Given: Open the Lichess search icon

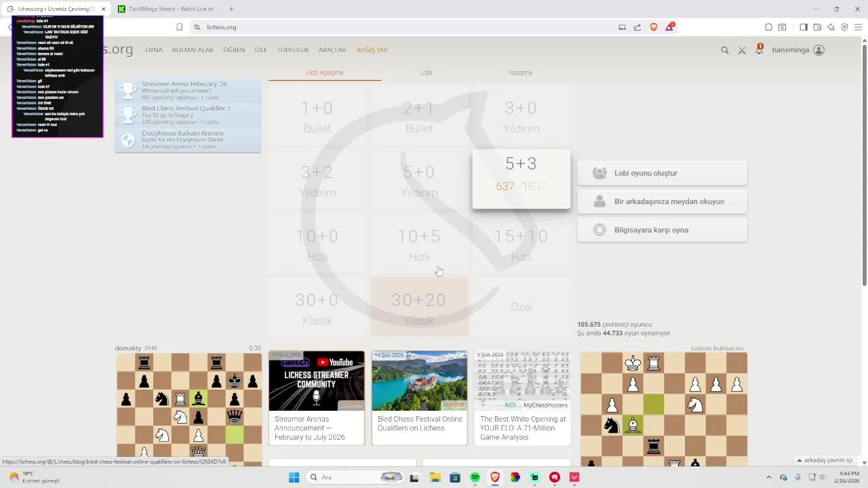Looking at the screenshot, I should (725, 50).
